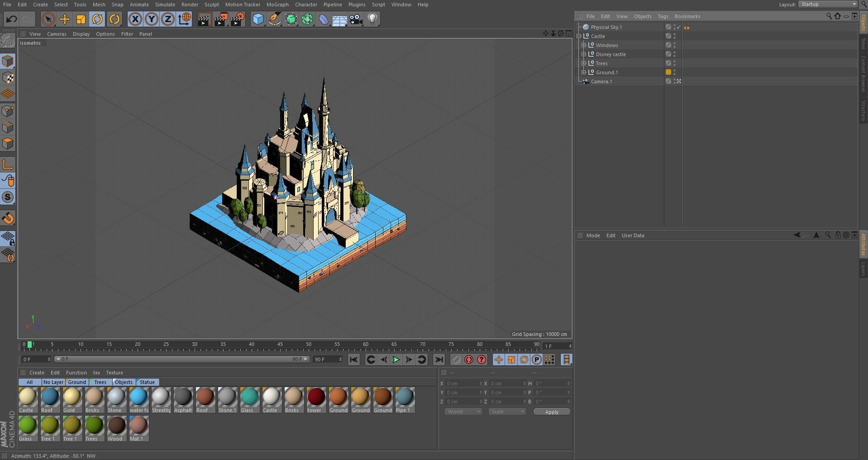The height and width of the screenshot is (460, 868).
Task: Click the Render View clapperboard icon
Action: tap(204, 19)
